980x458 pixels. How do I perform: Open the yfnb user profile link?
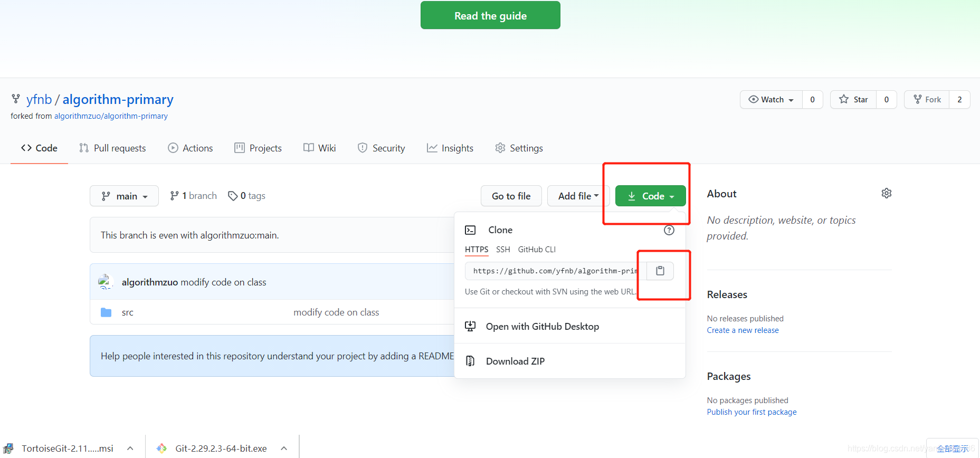39,99
